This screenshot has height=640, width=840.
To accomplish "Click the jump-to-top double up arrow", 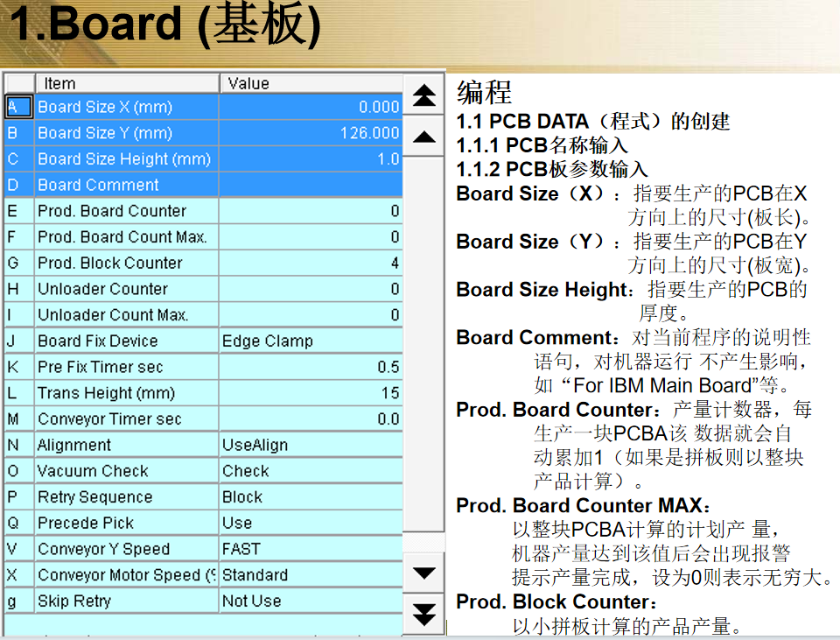I will coord(424,95).
